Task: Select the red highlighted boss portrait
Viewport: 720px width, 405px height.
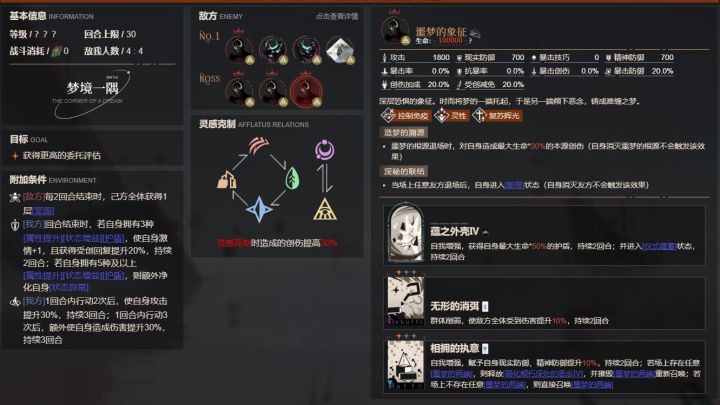Action: click(306, 90)
